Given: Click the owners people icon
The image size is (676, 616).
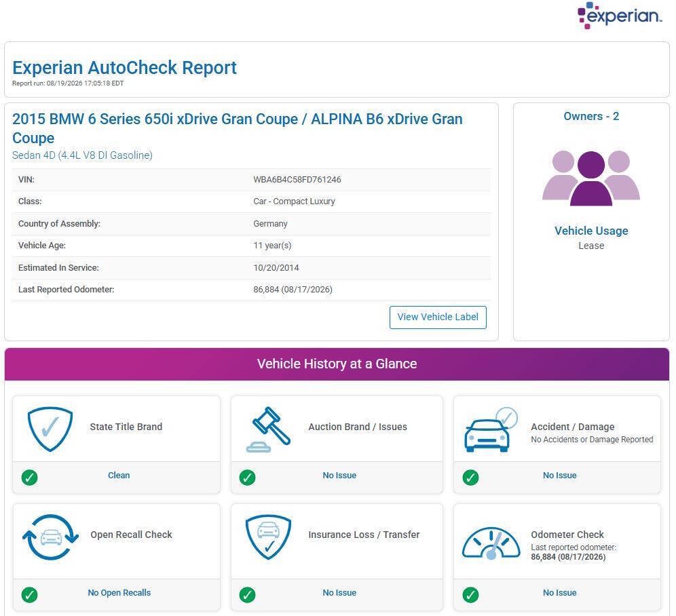Looking at the screenshot, I should 590,178.
